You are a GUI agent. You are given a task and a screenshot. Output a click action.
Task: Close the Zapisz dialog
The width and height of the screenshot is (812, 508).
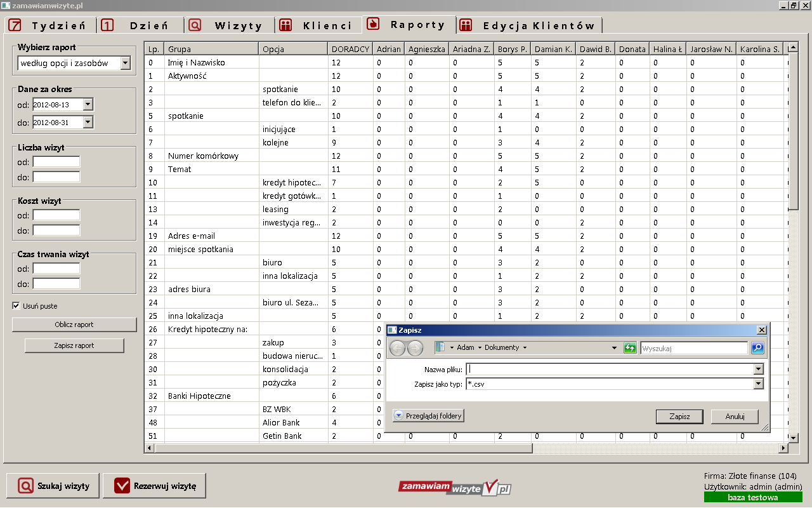(762, 330)
